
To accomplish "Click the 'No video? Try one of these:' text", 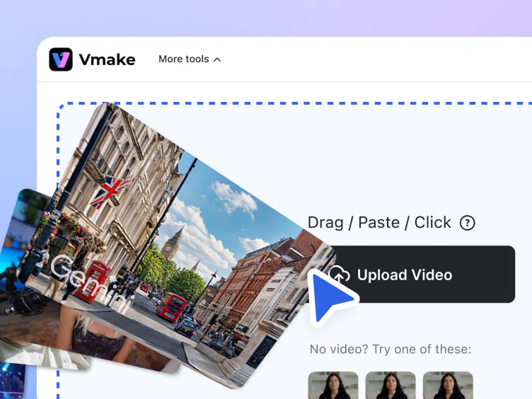I will (x=391, y=349).
